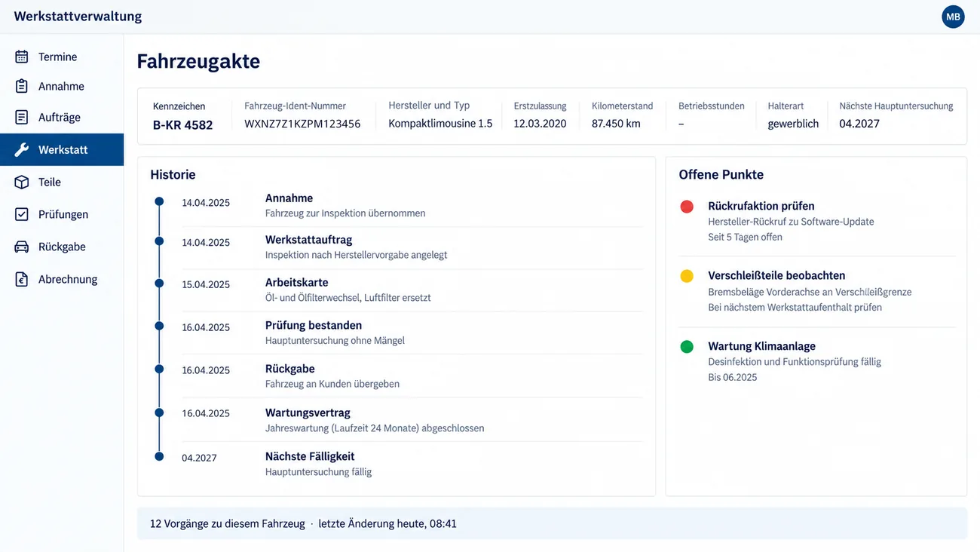
Task: Click Hauptuntersuchung ohne Mängel description
Action: tap(335, 340)
